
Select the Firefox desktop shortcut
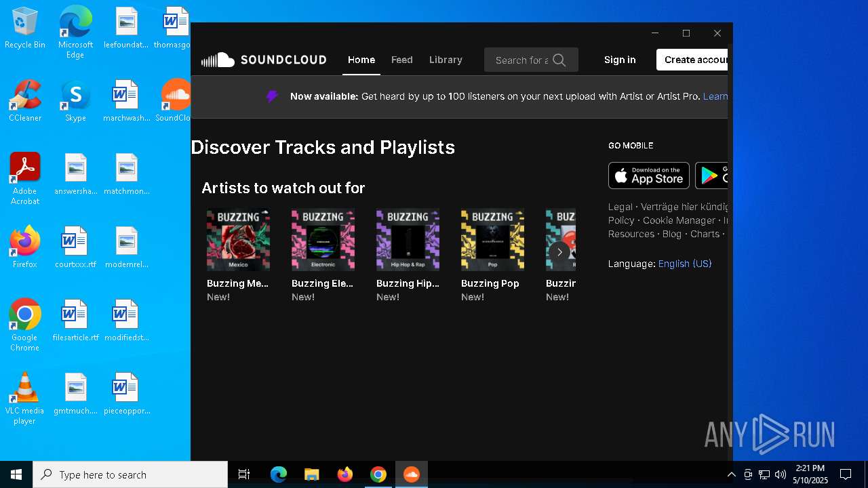(25, 247)
